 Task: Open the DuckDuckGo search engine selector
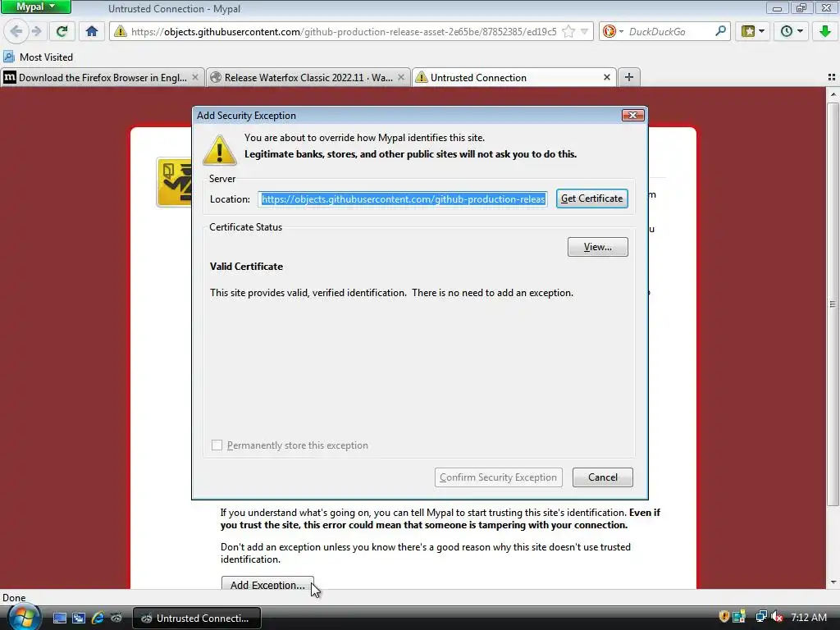613,32
